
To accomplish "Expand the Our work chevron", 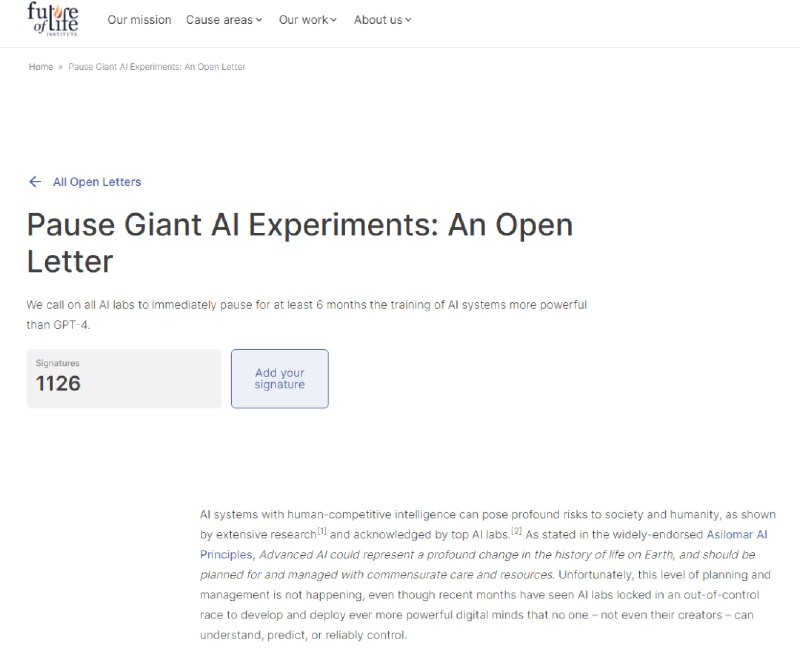I will (x=334, y=20).
